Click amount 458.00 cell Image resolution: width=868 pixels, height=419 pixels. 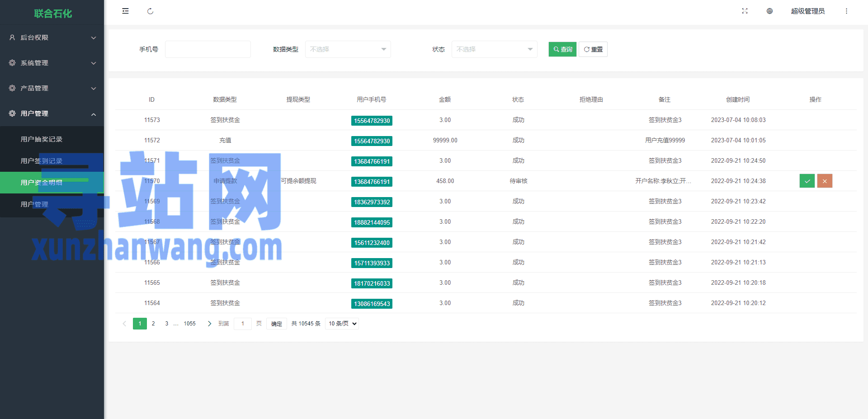tap(445, 181)
